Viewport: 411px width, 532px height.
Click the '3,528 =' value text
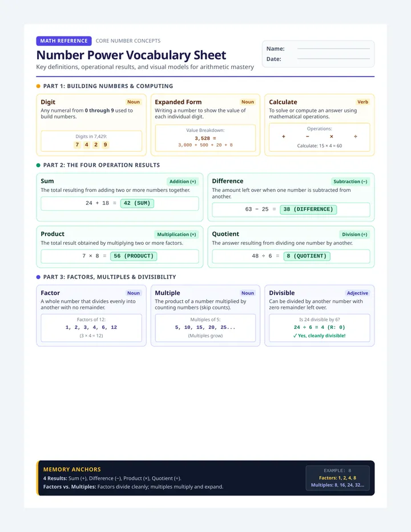coord(205,139)
